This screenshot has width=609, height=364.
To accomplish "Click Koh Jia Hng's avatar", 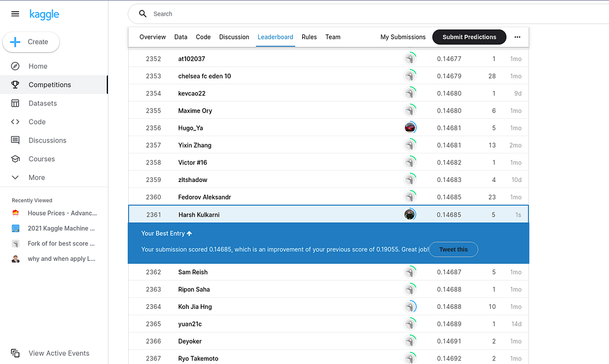I will pyautogui.click(x=409, y=307).
